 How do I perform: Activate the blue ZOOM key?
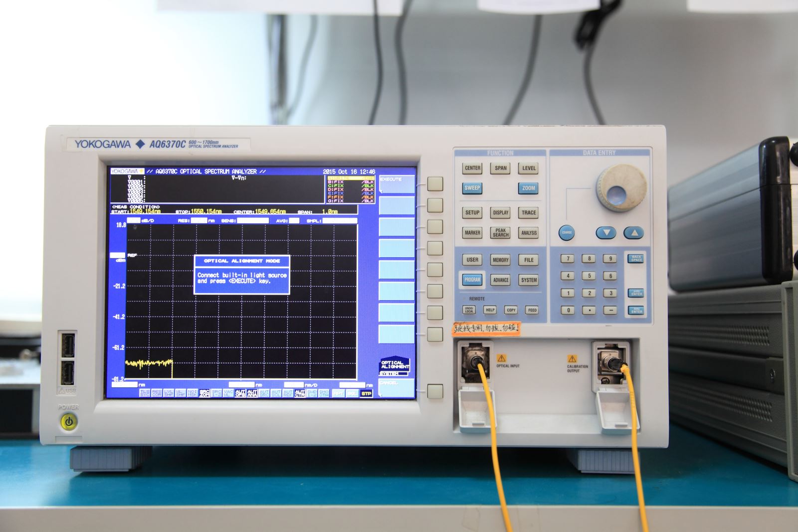point(529,188)
